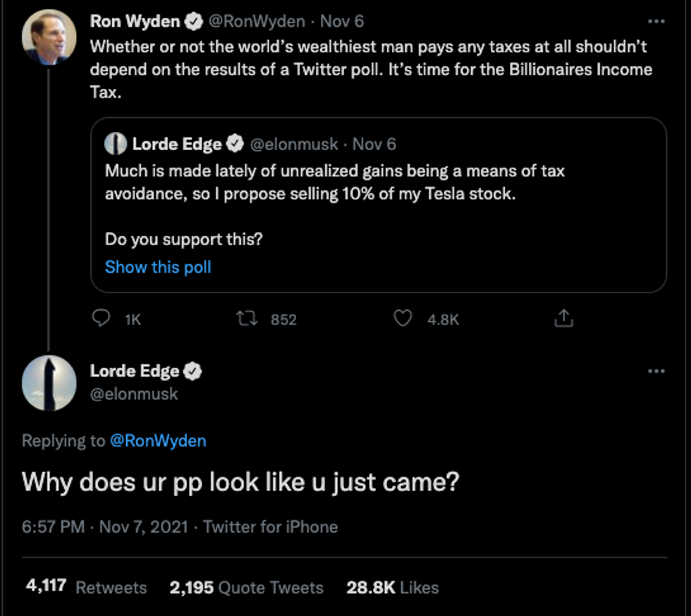Click the verified badge beside Ron Wyden's name

click(193, 22)
